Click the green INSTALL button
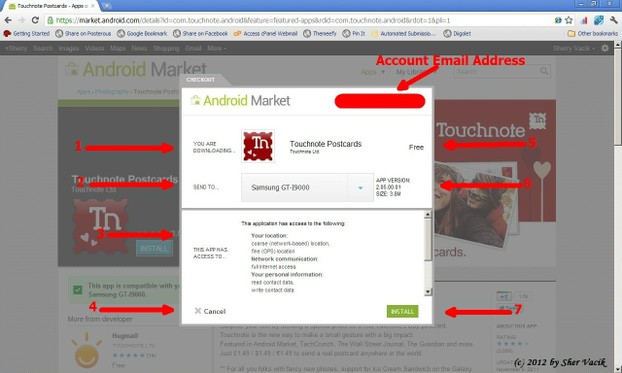The image size is (622, 373). tap(402, 311)
